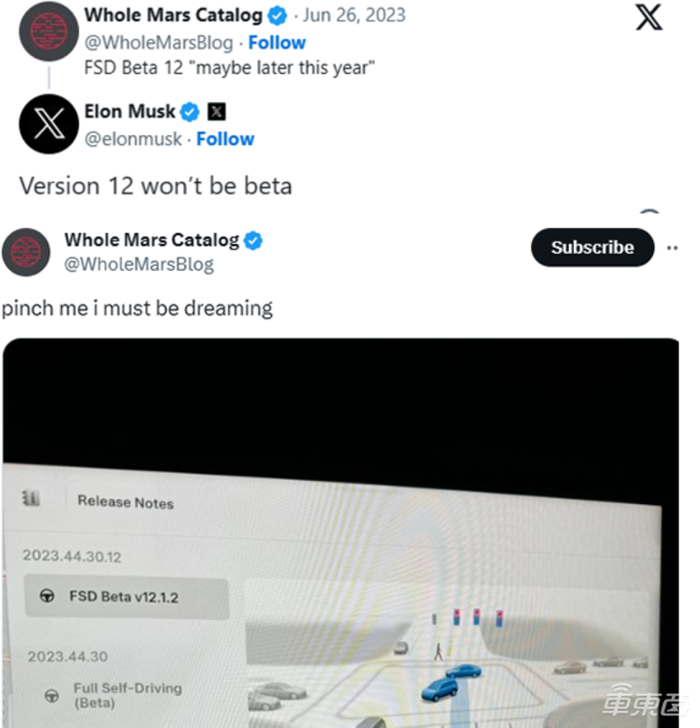The height and width of the screenshot is (728, 700).
Task: Click the verified badge next to top Whole Mars Catalog
Action: [x=278, y=15]
